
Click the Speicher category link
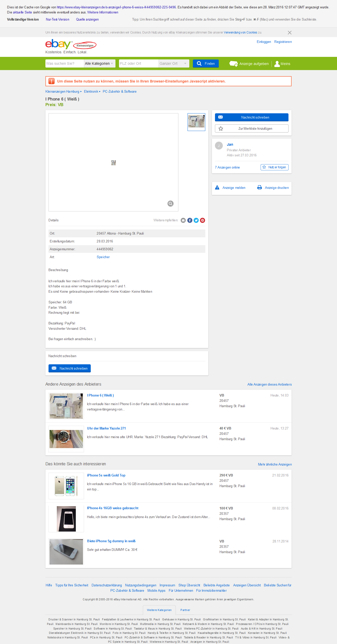click(x=103, y=257)
